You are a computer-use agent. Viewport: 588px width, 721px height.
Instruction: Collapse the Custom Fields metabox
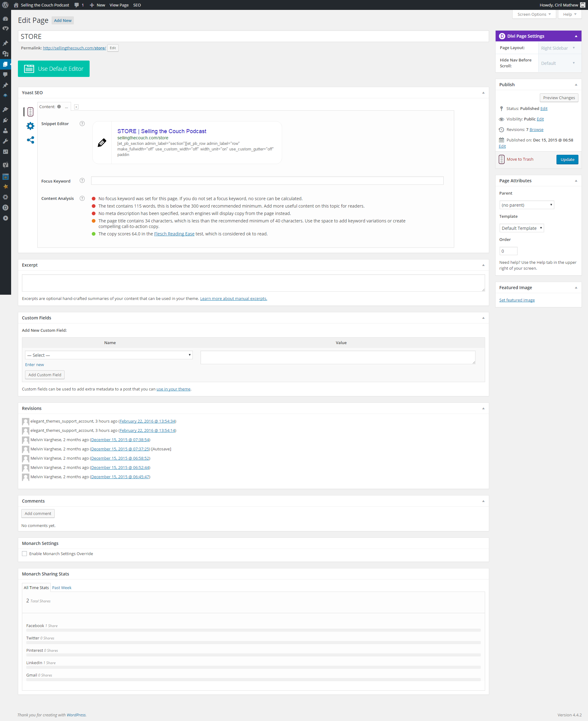(x=483, y=318)
